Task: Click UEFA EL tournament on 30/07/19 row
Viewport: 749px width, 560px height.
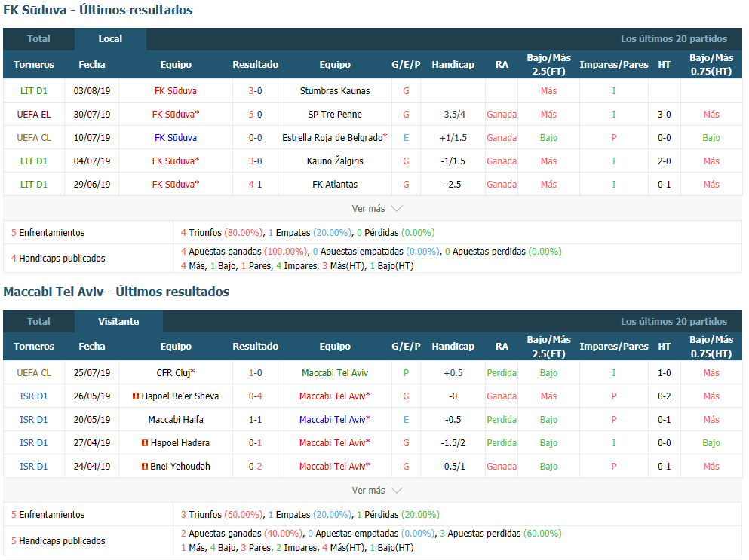Action: [x=34, y=115]
